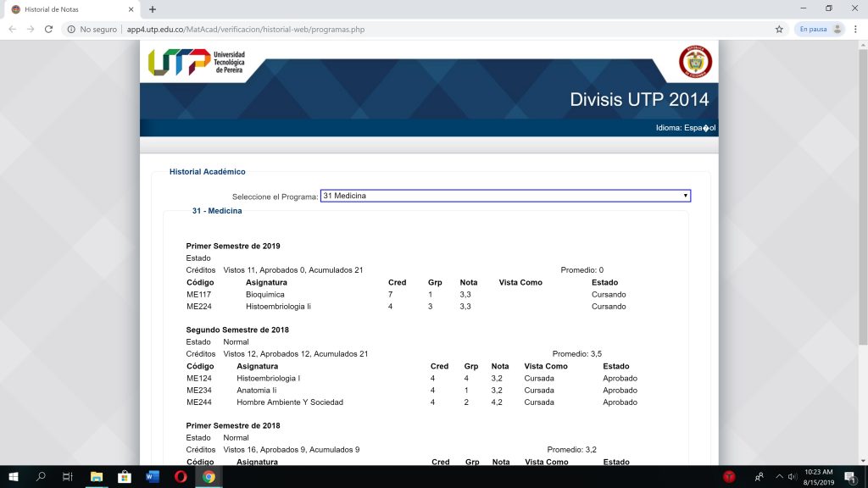Open Task View on the taskbar
Viewport: 868px width, 488px height.
pos(68,477)
